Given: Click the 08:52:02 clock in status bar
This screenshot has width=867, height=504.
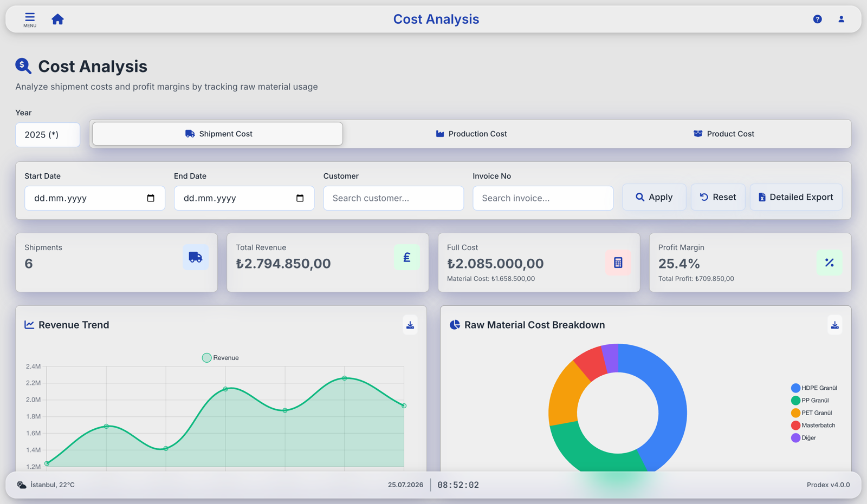Looking at the screenshot, I should pos(458,485).
